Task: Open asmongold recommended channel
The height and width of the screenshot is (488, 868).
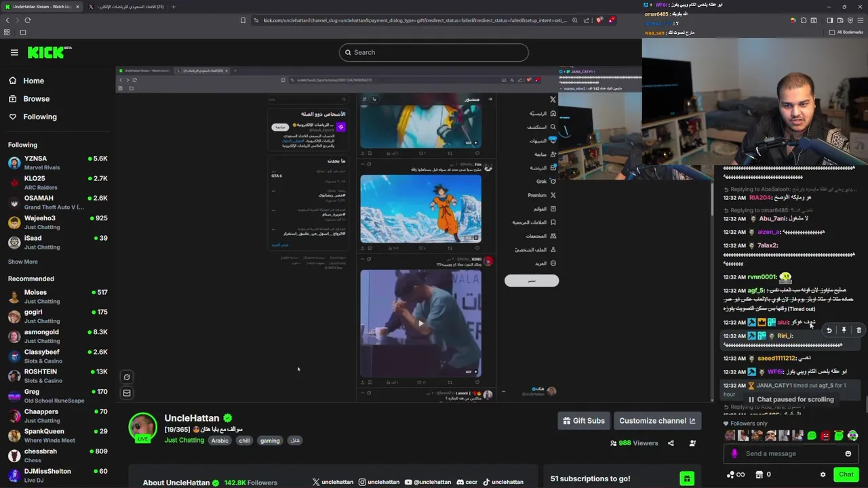Action: 58,336
